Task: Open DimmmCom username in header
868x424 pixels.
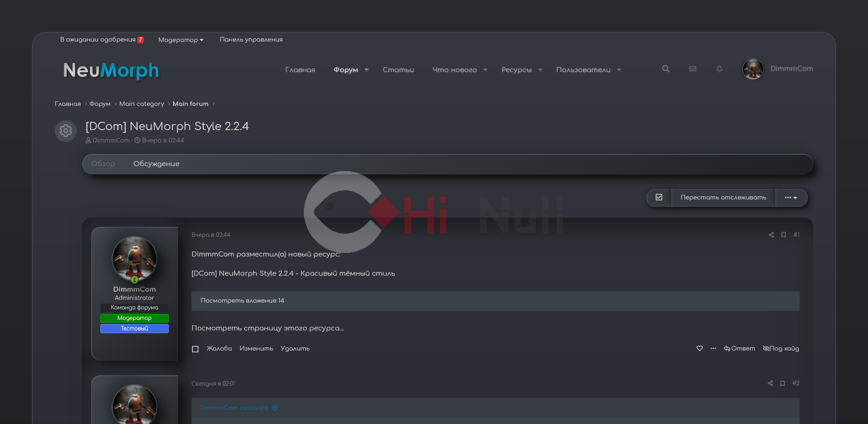Action: pos(791,68)
